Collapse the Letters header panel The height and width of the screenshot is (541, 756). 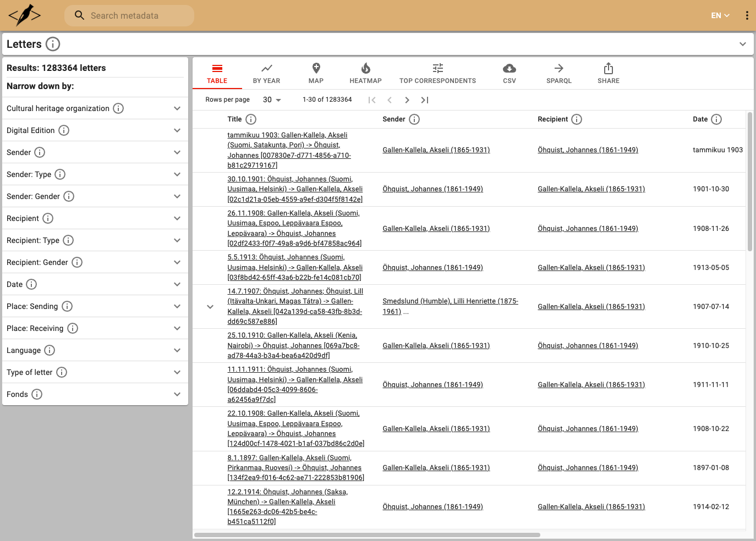(x=743, y=44)
